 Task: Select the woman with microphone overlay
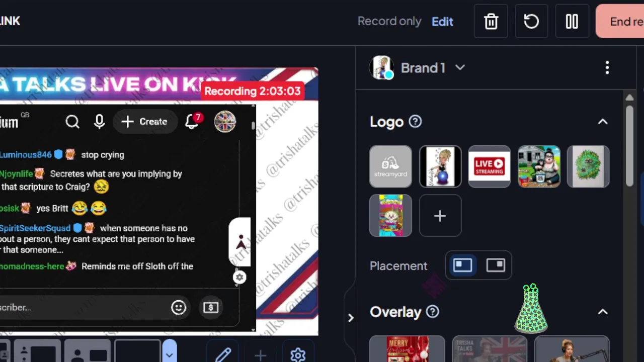pyautogui.click(x=572, y=349)
